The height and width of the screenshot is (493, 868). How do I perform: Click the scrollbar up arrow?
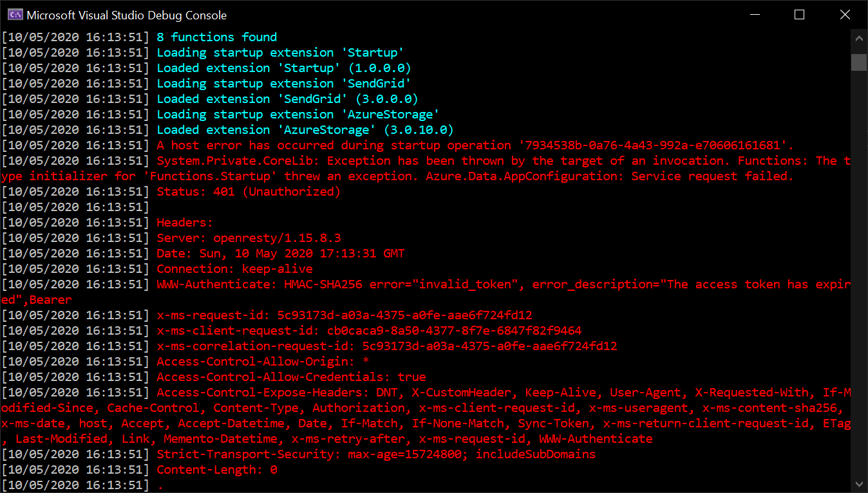859,39
